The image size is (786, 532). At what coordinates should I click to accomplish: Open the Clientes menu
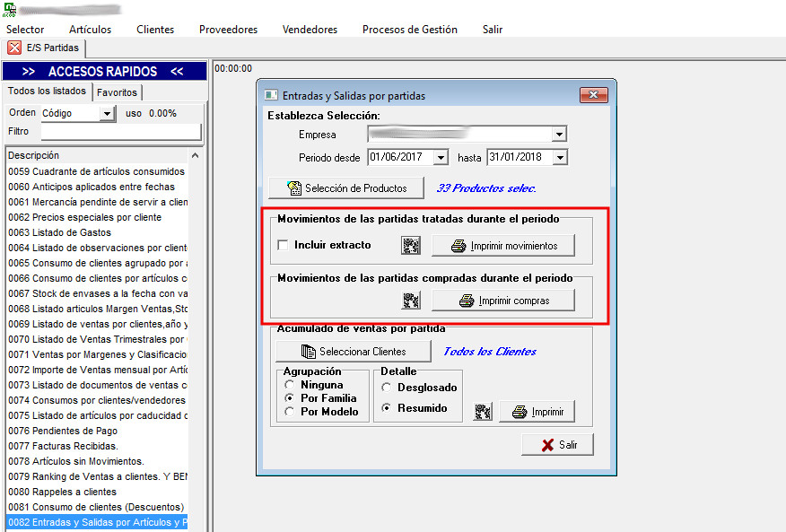[155, 30]
